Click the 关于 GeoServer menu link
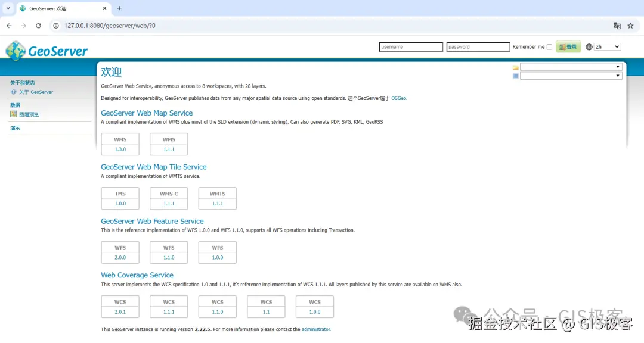The height and width of the screenshot is (343, 644). coord(36,92)
